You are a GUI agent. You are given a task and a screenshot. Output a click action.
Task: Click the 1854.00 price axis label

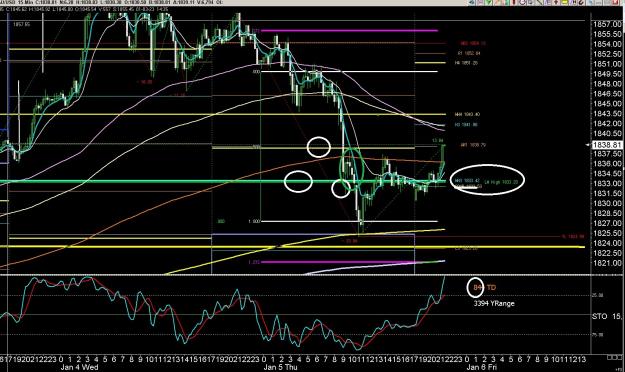[x=607, y=44]
